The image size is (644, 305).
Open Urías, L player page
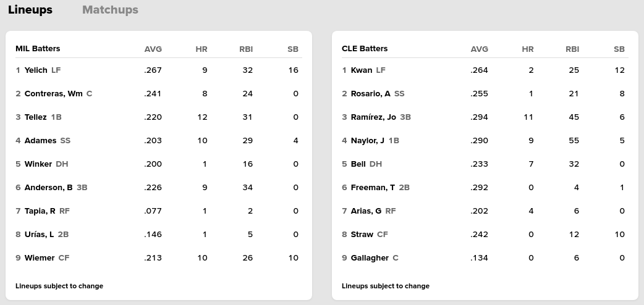point(39,235)
